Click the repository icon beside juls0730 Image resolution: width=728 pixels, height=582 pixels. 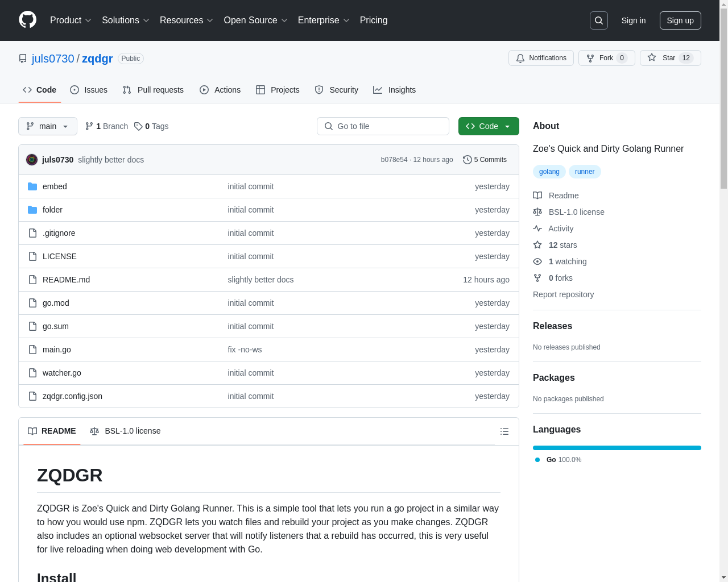23,59
